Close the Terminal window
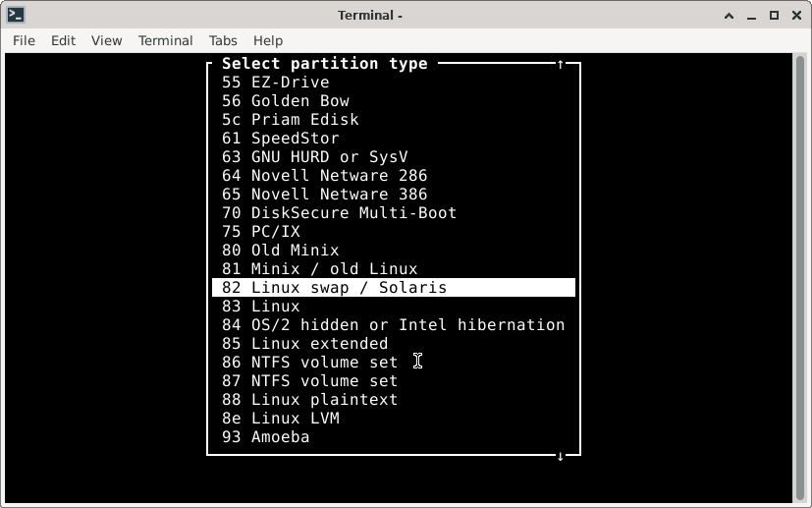 794,15
